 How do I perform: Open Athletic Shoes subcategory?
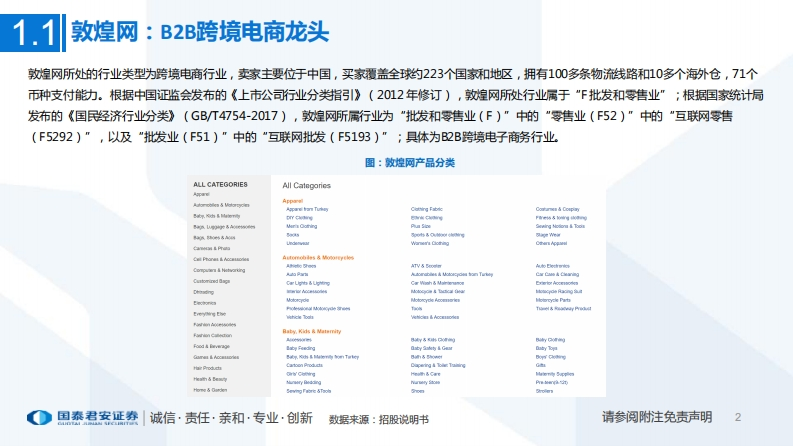(x=301, y=265)
